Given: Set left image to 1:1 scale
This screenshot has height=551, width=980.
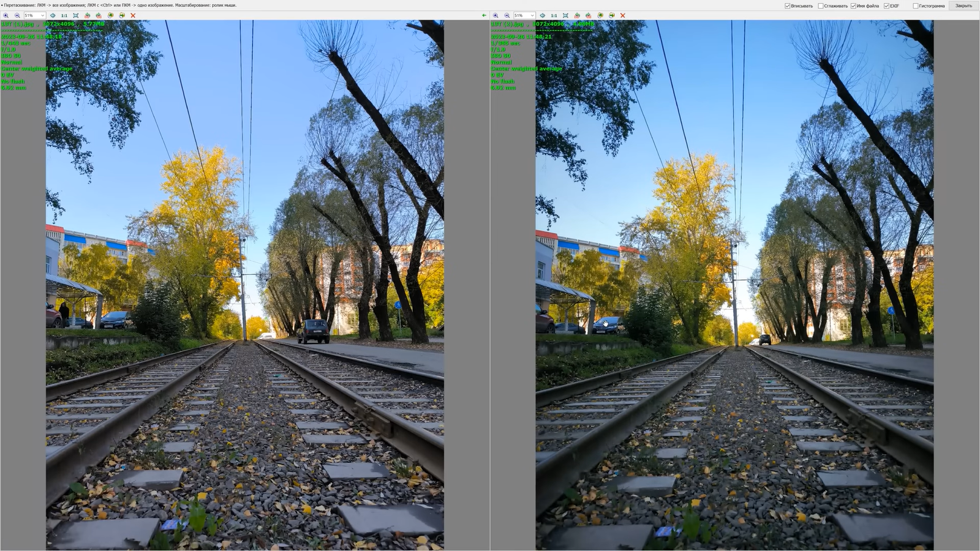Looking at the screenshot, I should [x=64, y=15].
